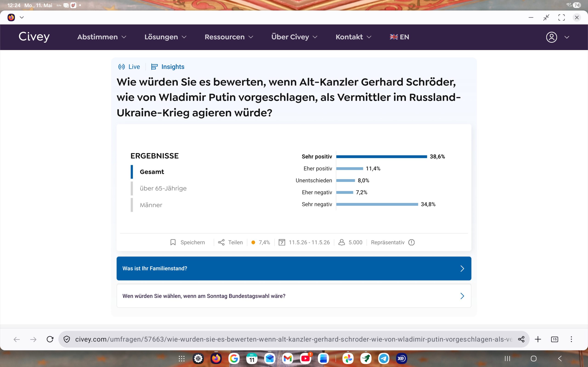588x367 pixels.
Task: Open the browser three-dot menu
Action: point(571,339)
